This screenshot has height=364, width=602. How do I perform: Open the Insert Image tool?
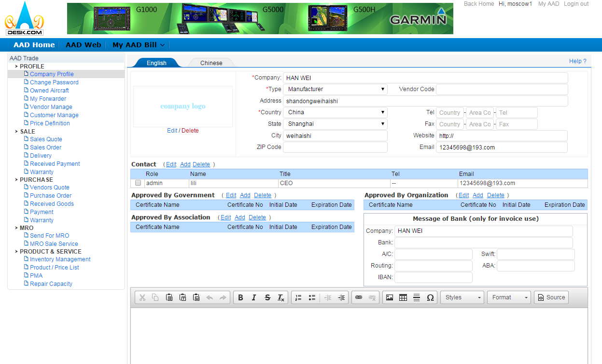coord(390,297)
